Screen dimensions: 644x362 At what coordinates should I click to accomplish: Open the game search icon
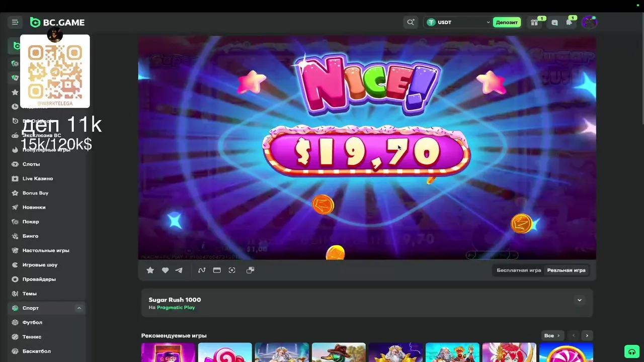tap(411, 22)
